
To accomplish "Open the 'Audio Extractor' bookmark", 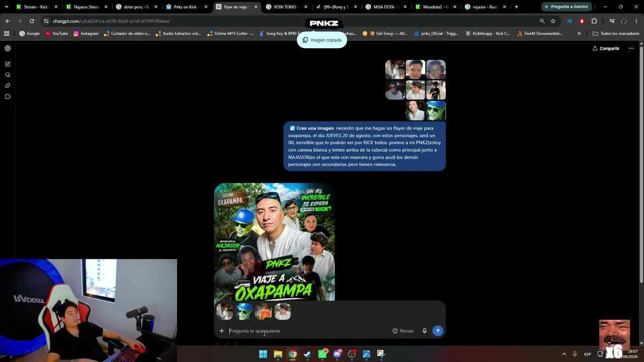I will pos(178,34).
